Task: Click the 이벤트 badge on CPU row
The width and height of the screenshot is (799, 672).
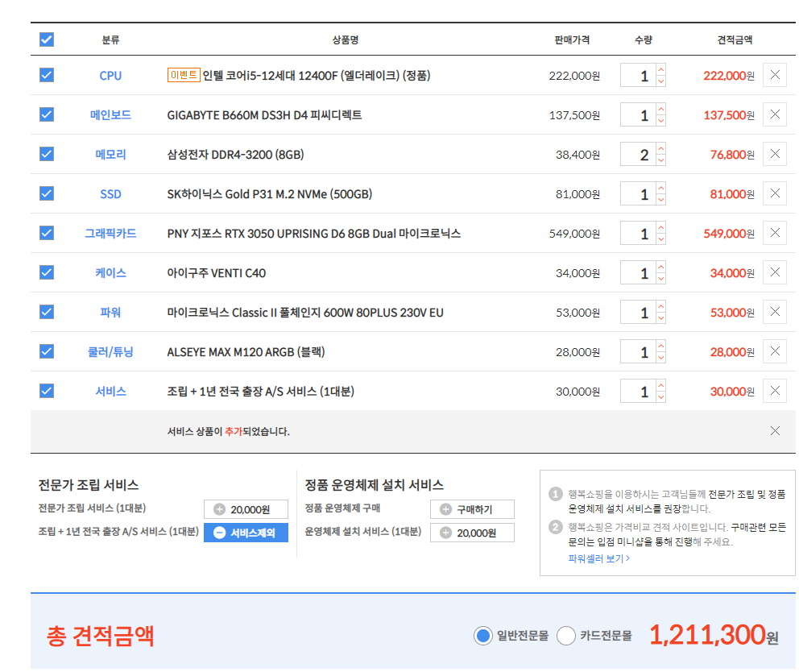Action: [x=184, y=75]
